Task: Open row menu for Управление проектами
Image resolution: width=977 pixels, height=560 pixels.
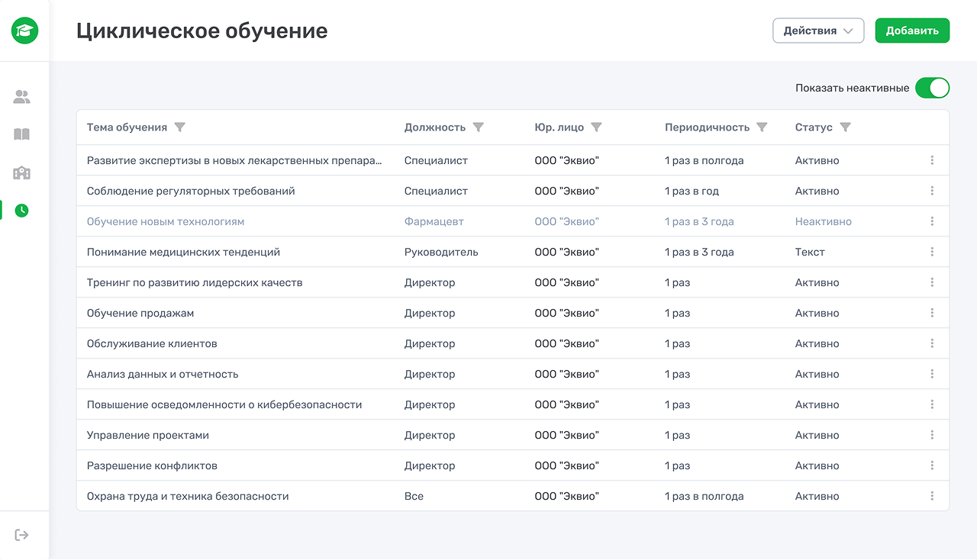Action: click(x=932, y=435)
